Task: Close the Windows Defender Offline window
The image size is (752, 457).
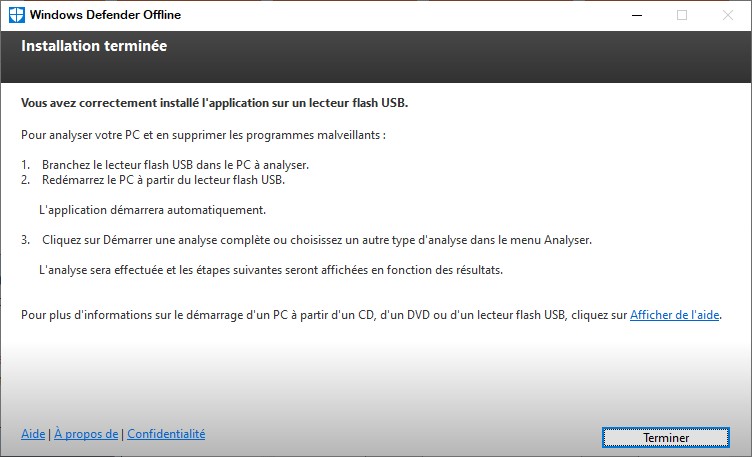Action: (728, 15)
